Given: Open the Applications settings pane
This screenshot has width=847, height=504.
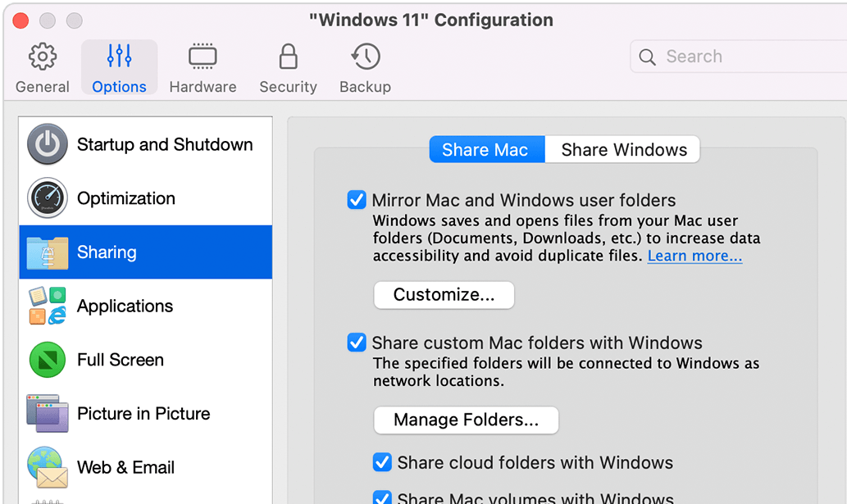Looking at the screenshot, I should (x=125, y=306).
